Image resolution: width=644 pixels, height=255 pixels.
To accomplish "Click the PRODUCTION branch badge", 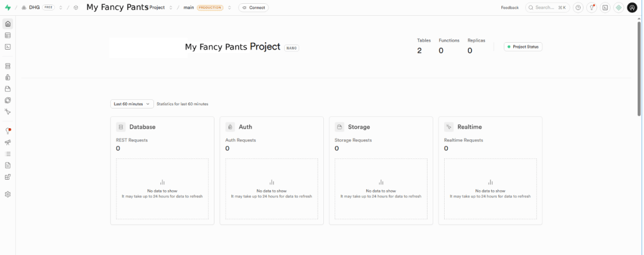I will point(210,8).
